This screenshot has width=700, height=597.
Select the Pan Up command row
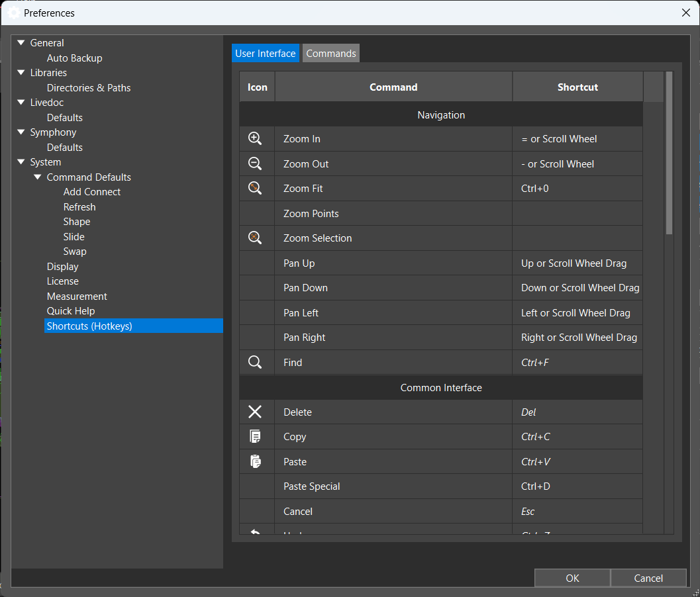tap(397, 263)
